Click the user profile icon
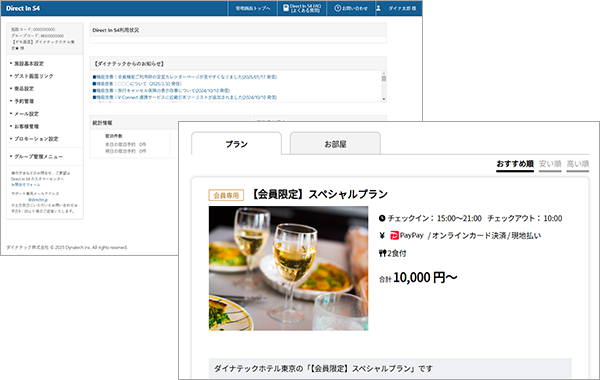 coord(378,8)
